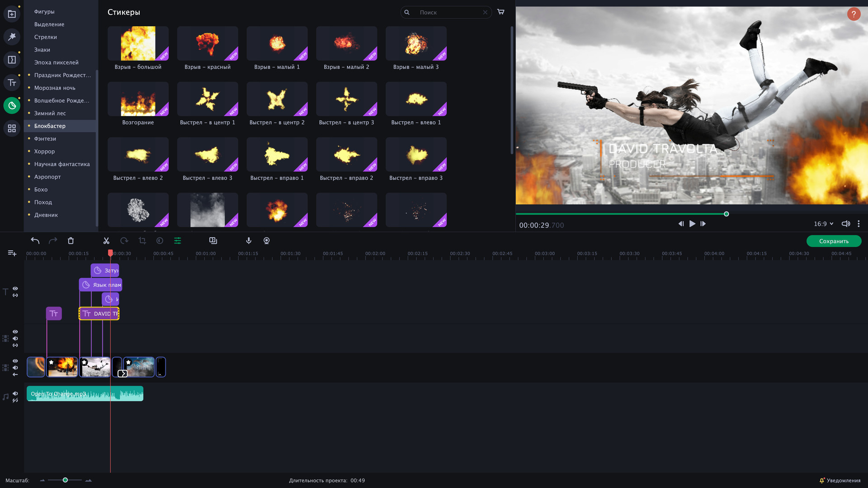Click the red help question icon
The height and width of the screenshot is (488, 868).
tap(853, 14)
